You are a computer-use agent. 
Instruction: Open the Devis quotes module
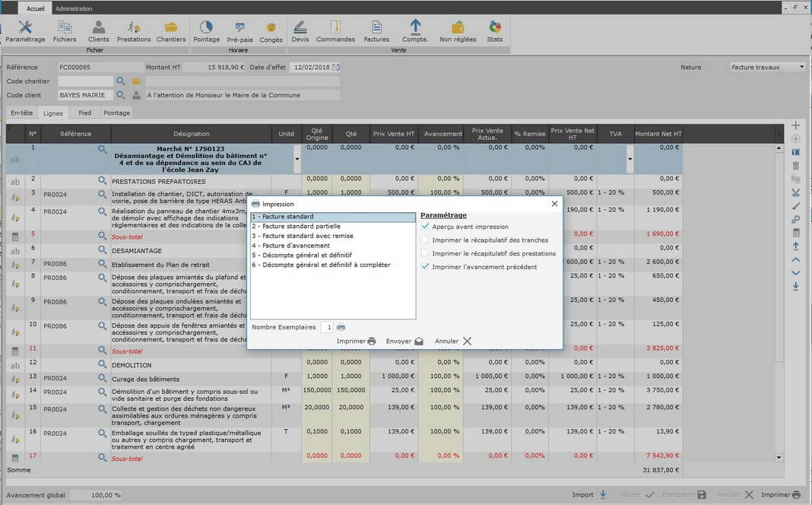point(300,32)
